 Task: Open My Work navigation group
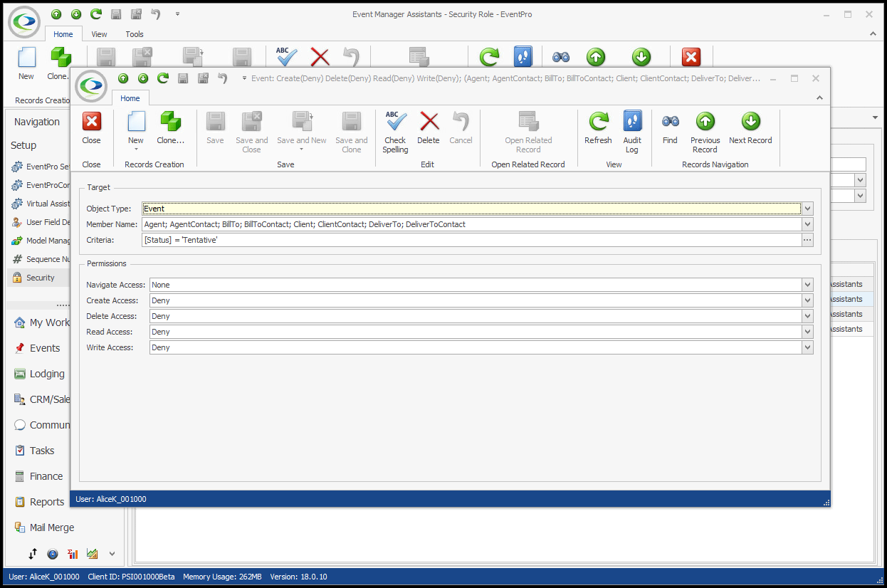pos(41,322)
